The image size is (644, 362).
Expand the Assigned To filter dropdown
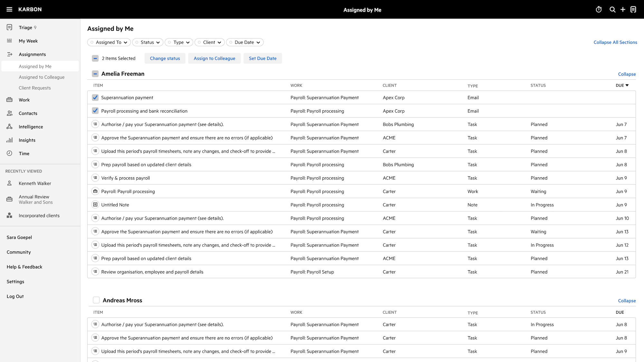(x=109, y=42)
